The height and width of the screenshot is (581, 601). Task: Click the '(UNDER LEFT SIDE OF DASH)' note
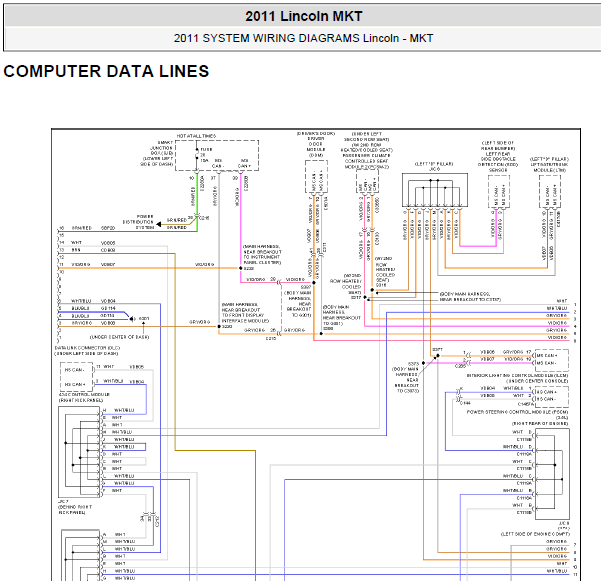point(86,353)
